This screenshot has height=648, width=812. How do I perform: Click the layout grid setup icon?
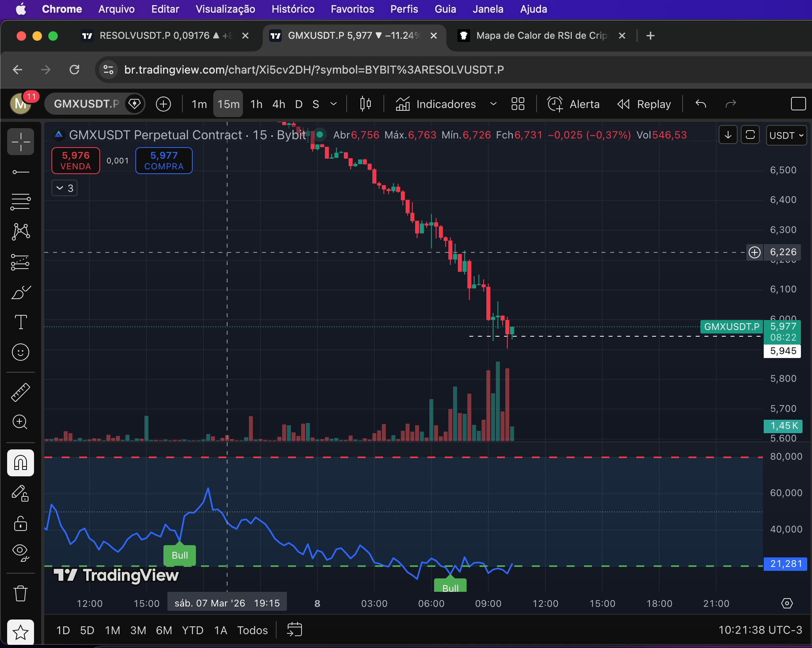coord(518,104)
